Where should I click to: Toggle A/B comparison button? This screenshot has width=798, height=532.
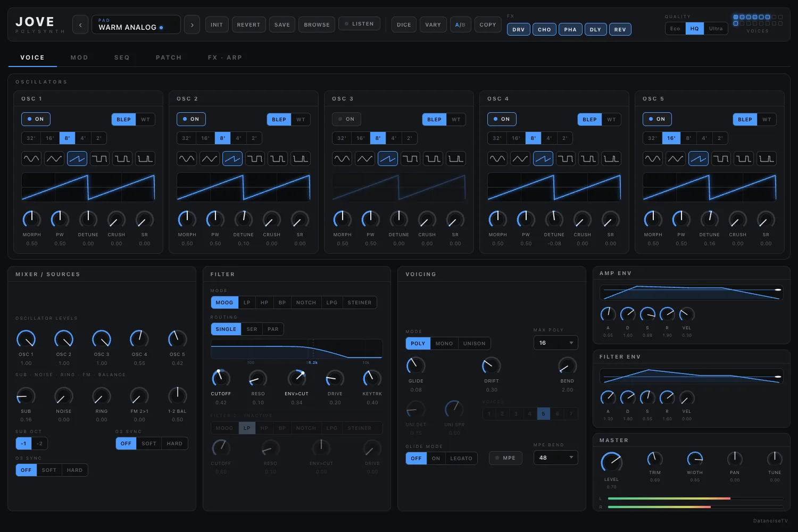pos(460,24)
